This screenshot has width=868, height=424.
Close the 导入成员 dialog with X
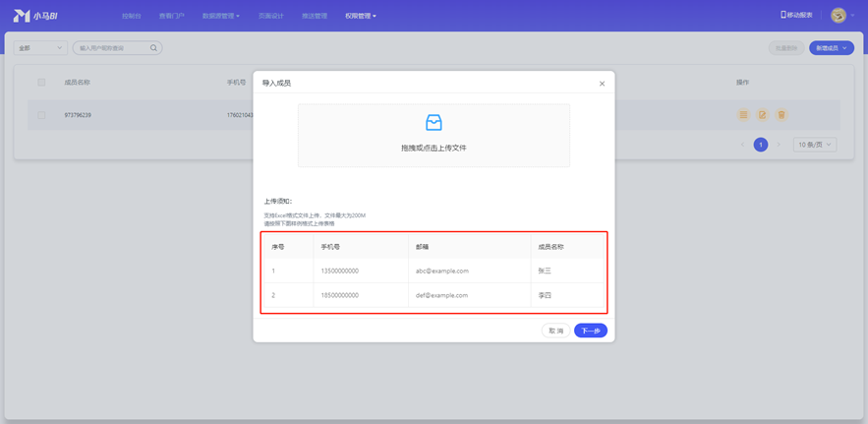[602, 84]
